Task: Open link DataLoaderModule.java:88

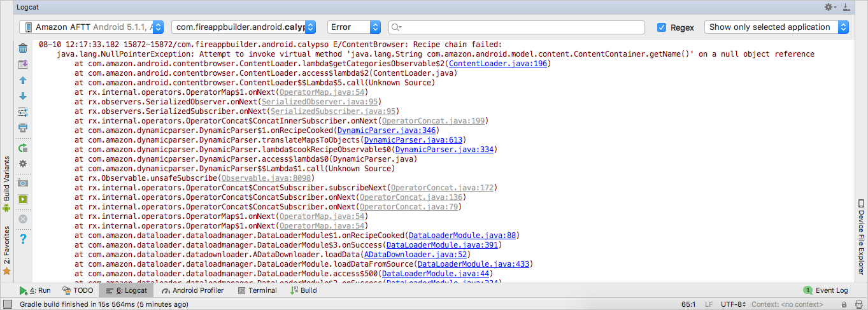Action: click(x=462, y=236)
